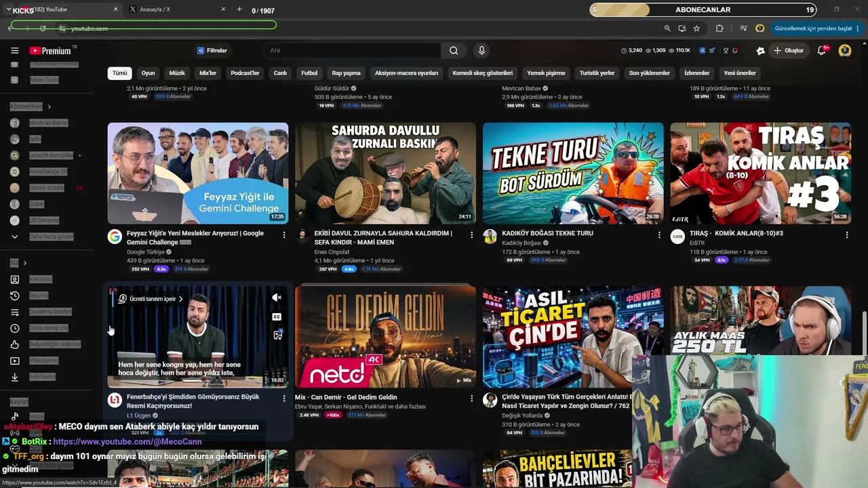Open the Oluştur create menu

[x=789, y=51]
